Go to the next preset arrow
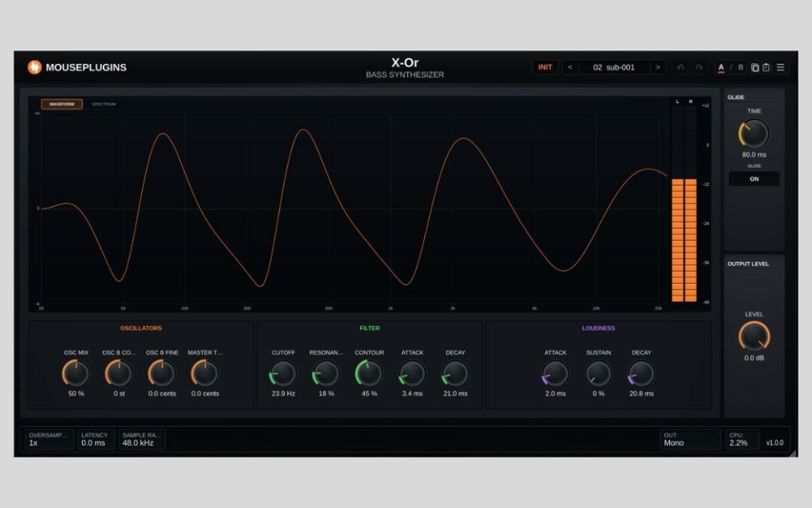This screenshot has height=508, width=812. [x=658, y=68]
